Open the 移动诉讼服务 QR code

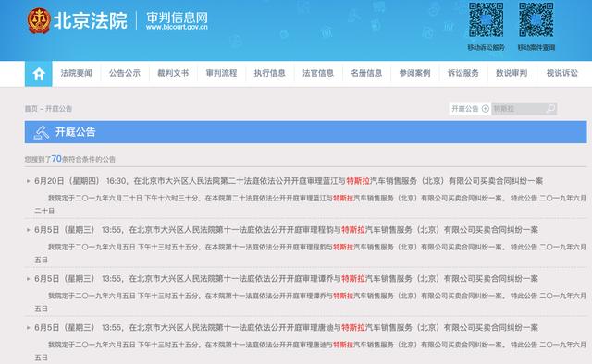tap(486, 19)
